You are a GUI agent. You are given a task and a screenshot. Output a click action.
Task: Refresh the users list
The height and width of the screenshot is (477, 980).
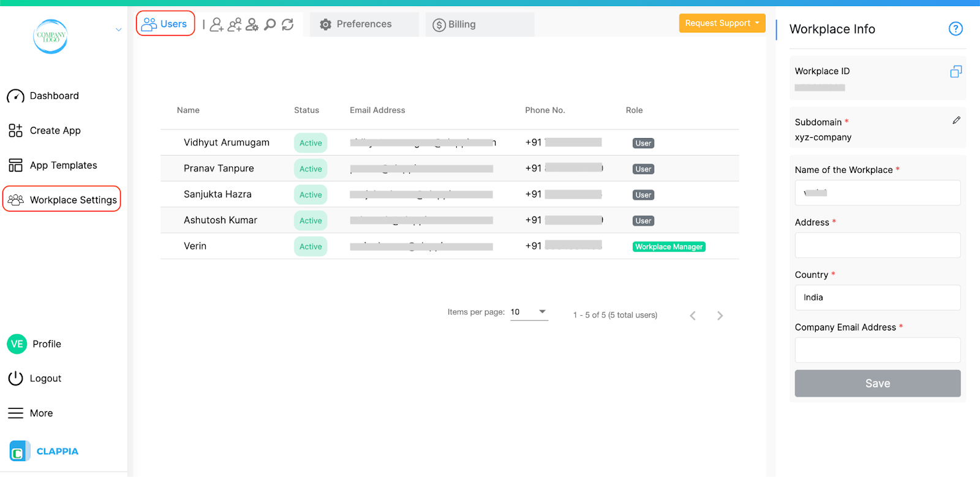point(287,25)
